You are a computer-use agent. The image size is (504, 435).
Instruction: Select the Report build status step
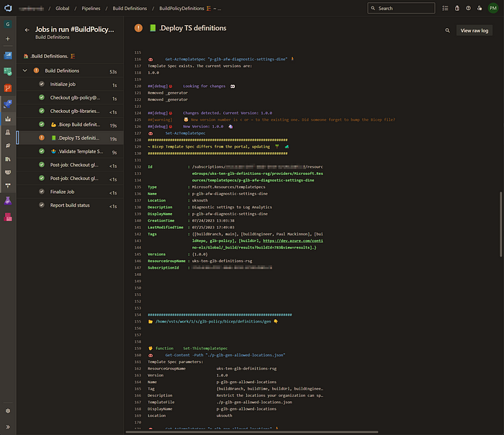(70, 205)
